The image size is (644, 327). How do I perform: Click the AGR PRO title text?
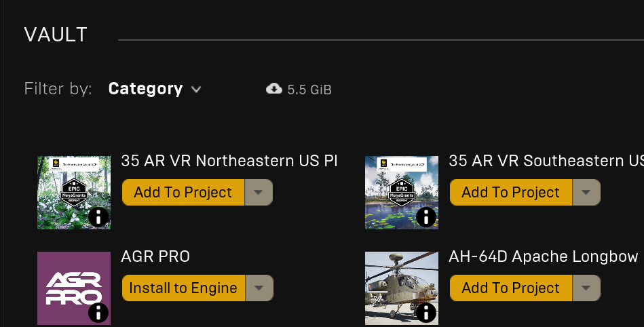pyautogui.click(x=155, y=256)
